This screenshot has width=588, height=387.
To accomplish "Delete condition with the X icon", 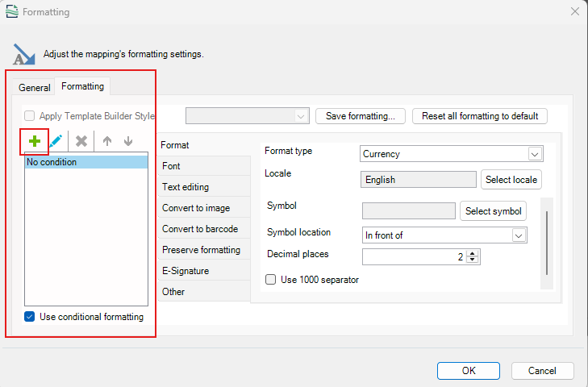I will [x=81, y=141].
